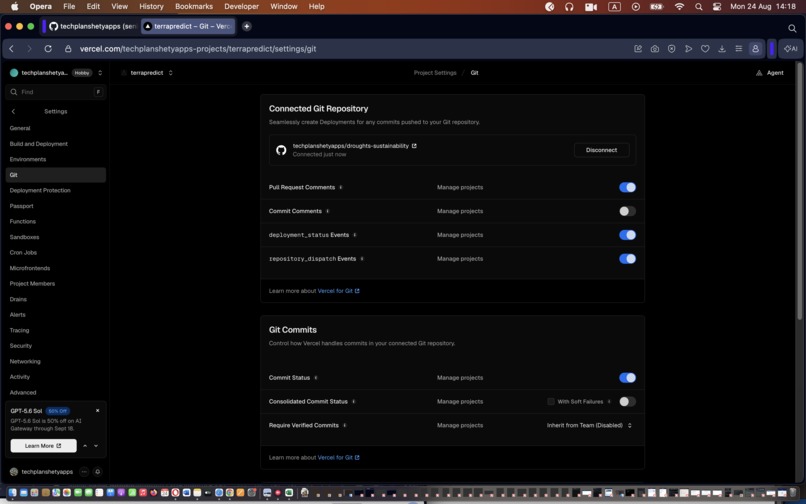The image size is (806, 504).
Task: Click info icon beside Consolidated Commit Status
Action: click(354, 402)
